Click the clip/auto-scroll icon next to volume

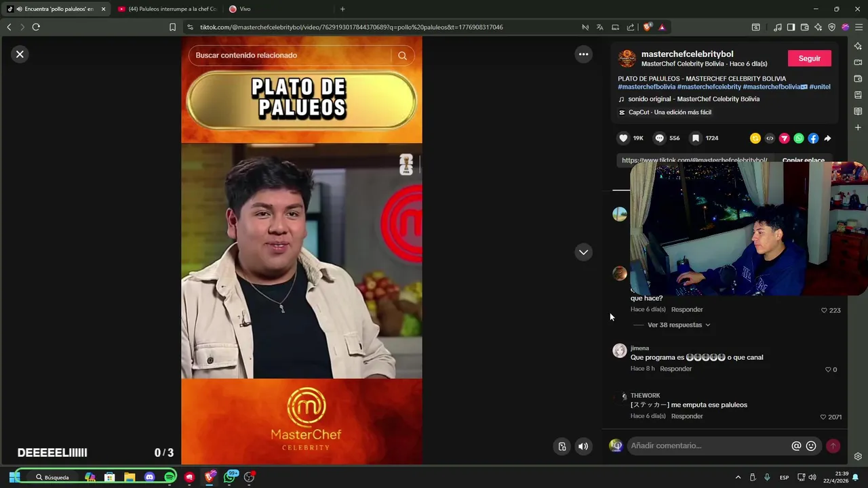(562, 446)
